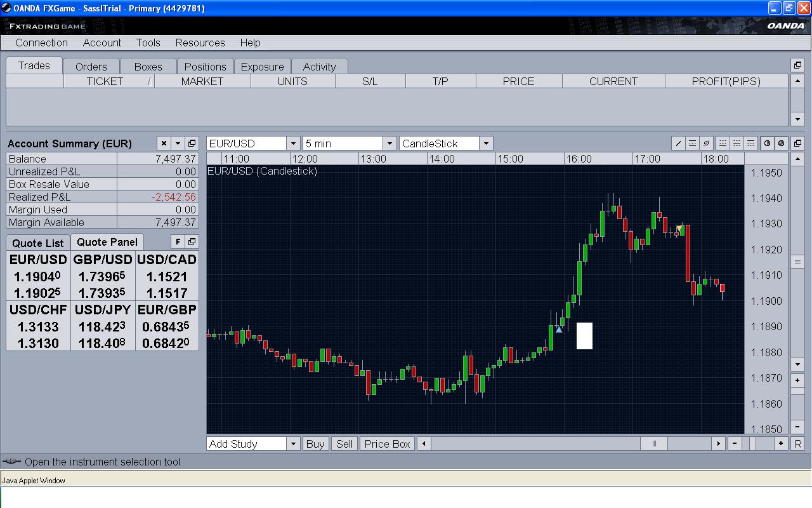Open the CandleStick chart type dropdown
Viewport: 812px width, 508px height.
click(x=486, y=144)
